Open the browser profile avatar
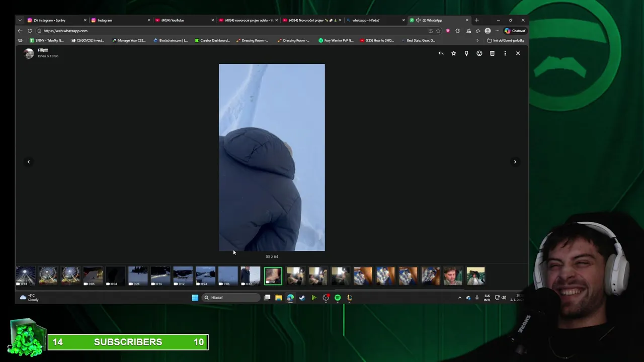The image size is (644, 362). [488, 31]
